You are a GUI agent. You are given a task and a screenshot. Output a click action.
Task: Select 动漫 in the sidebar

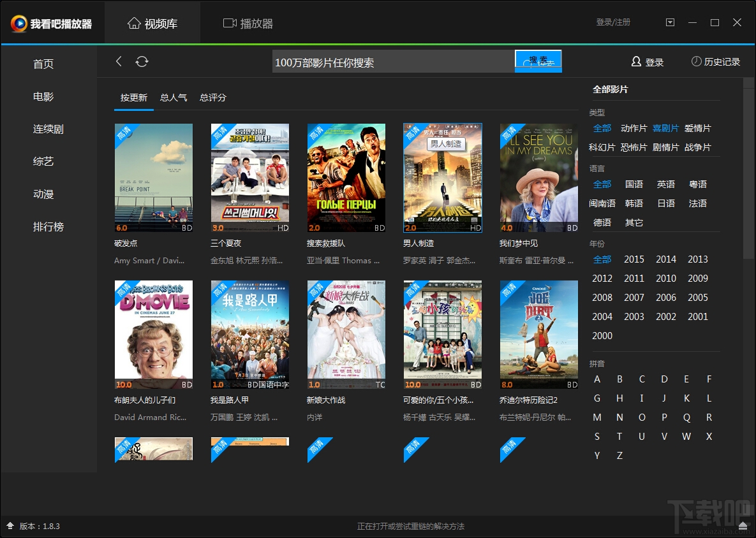(x=43, y=194)
